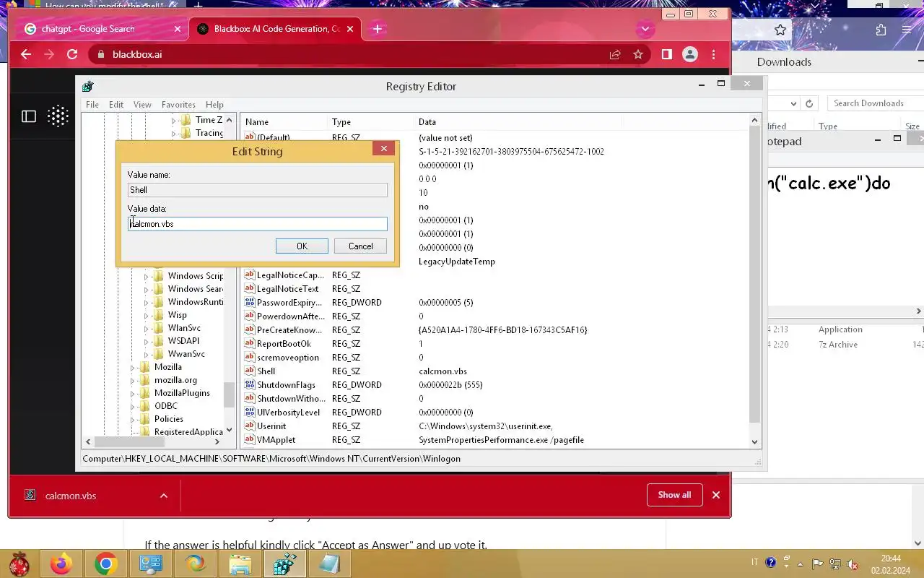Select the scremoveoption value icon
Screen dimensions: 924x578
[250, 358]
